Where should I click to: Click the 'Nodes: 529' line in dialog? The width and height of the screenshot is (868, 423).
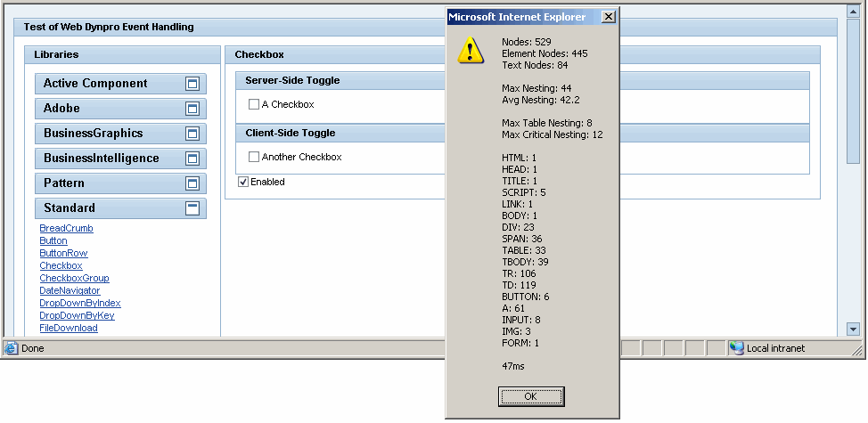click(527, 42)
